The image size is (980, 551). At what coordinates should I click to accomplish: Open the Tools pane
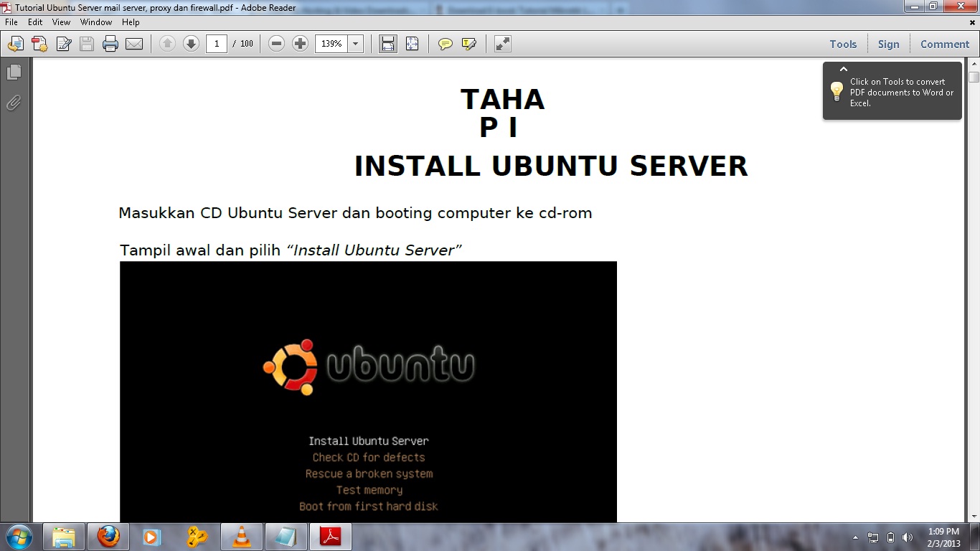tap(843, 44)
